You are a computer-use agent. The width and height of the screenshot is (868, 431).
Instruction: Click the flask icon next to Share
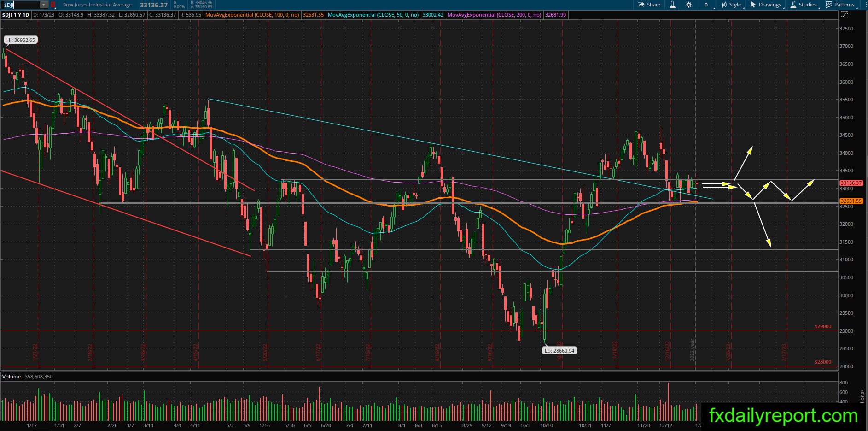[672, 5]
